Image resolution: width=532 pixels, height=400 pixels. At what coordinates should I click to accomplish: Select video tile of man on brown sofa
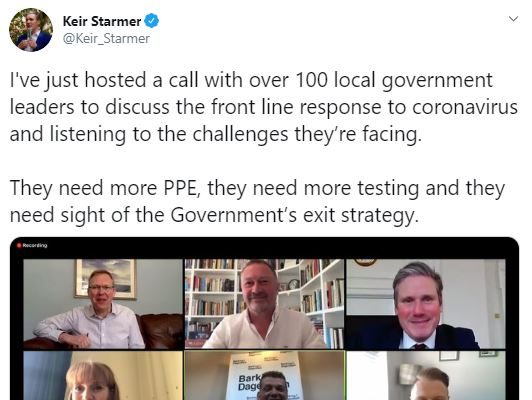103,304
